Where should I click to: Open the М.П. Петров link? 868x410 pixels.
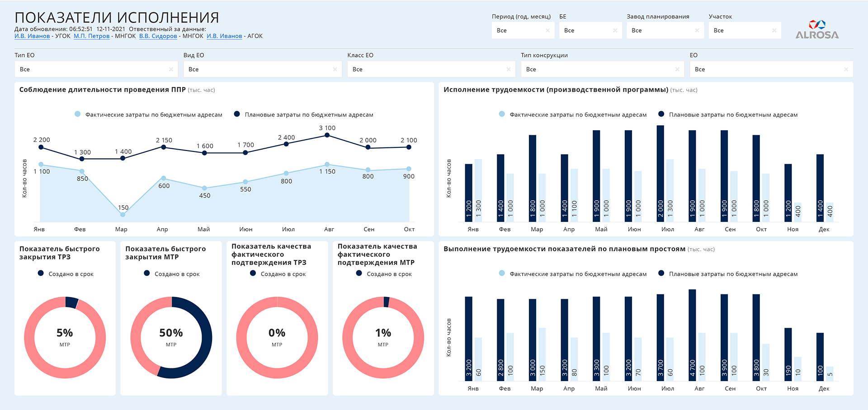[x=92, y=36]
